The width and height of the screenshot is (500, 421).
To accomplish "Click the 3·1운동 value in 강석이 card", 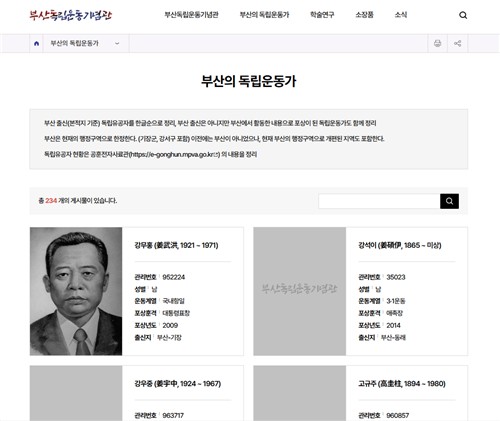I will point(396,301).
